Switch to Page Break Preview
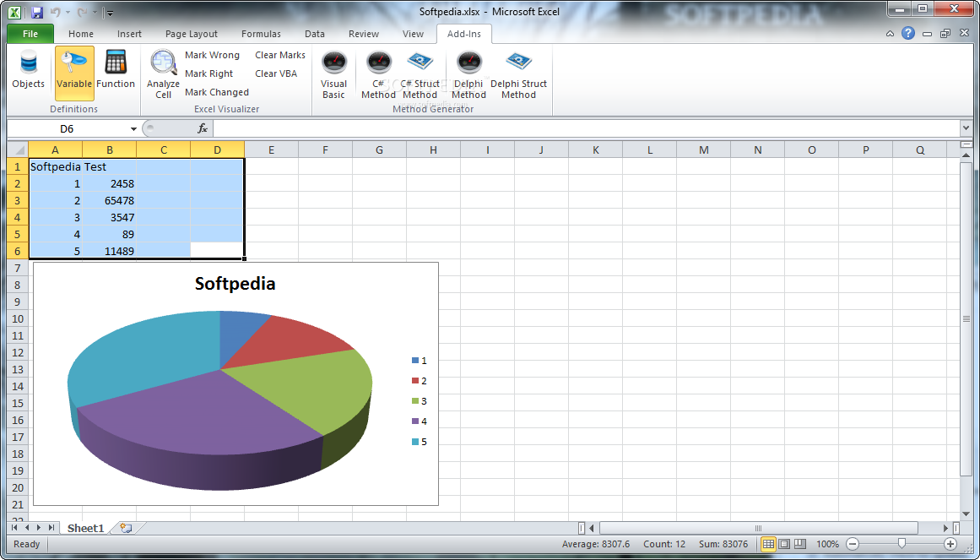Screen dimensions: 980x560 coord(799,544)
